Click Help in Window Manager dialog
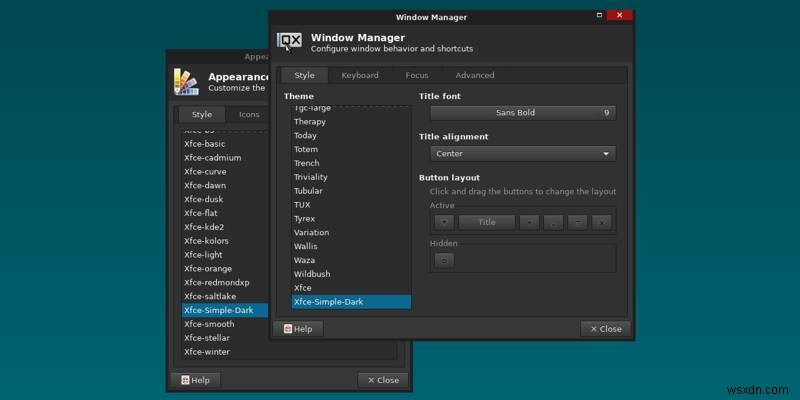 click(298, 329)
